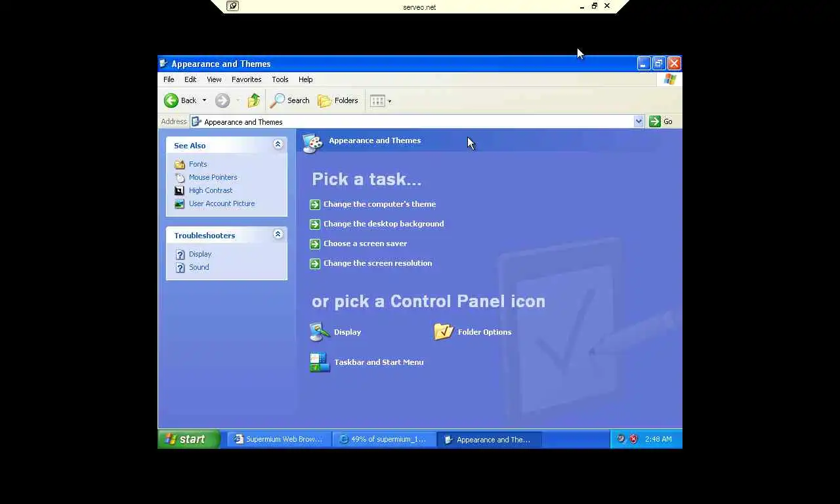Open the Tools menu
Screen dimensions: 840x504
click(280, 79)
